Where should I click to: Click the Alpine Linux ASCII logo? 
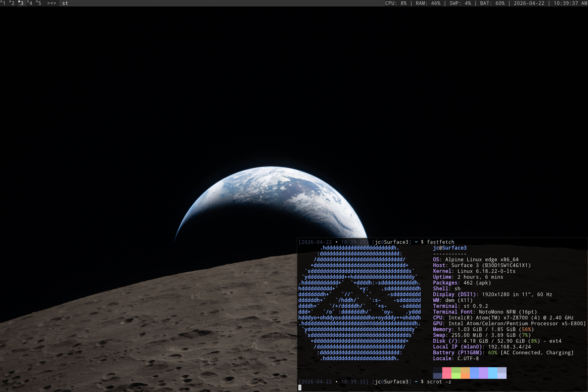[359, 303]
